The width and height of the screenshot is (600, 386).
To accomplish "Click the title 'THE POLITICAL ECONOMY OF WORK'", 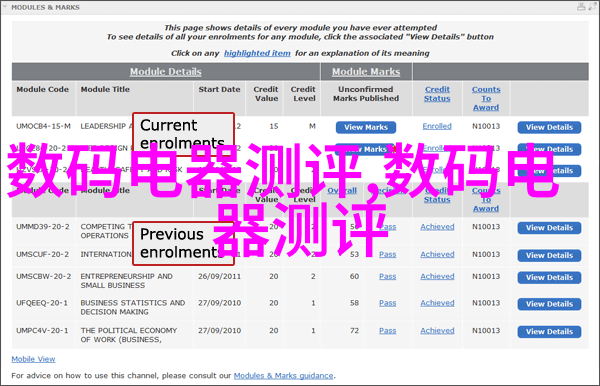I will (129, 335).
